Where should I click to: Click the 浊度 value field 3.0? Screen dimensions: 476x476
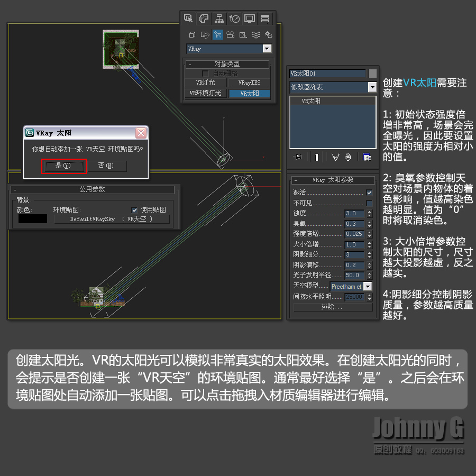click(354, 214)
